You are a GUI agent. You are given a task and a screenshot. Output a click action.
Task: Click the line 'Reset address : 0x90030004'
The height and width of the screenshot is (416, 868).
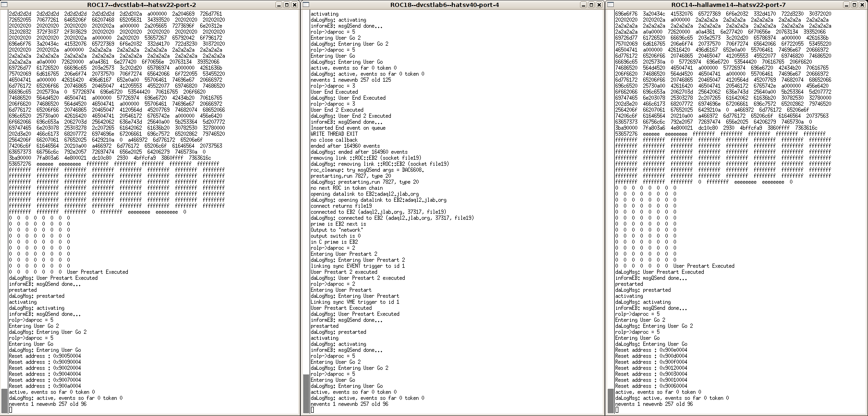click(x=651, y=374)
